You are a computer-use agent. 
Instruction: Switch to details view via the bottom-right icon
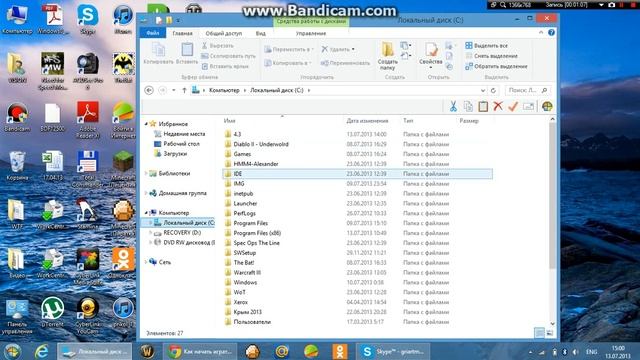tap(540, 333)
